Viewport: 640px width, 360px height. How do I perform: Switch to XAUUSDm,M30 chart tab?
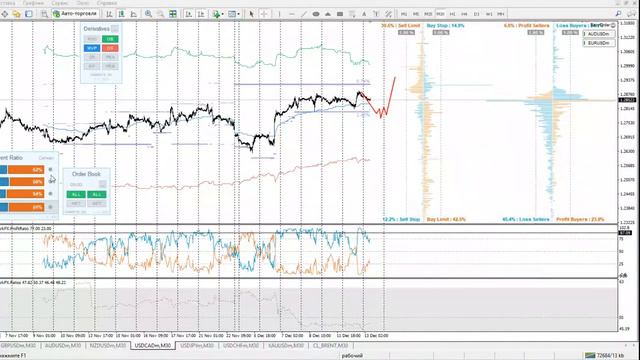(x=286, y=346)
